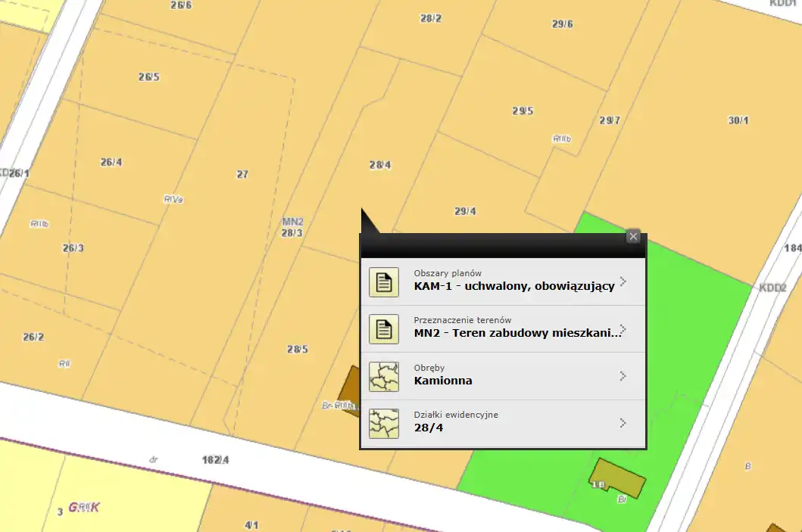The image size is (802, 532).
Task: Open the KAM-1 uchwalony, obowiązujący entry
Action: pyautogui.click(x=514, y=286)
